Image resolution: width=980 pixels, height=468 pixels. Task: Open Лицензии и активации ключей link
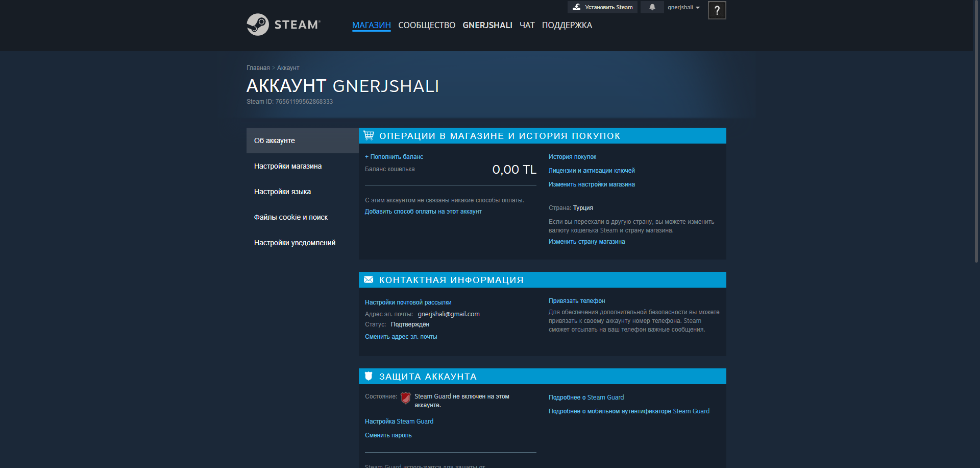592,171
